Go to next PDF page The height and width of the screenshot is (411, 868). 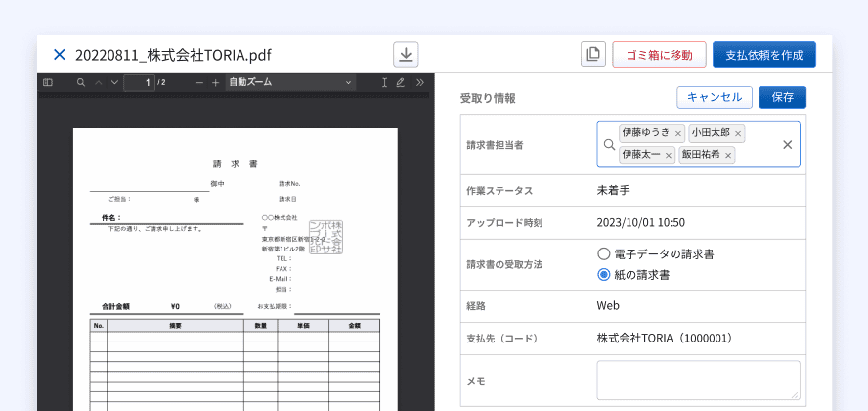114,82
